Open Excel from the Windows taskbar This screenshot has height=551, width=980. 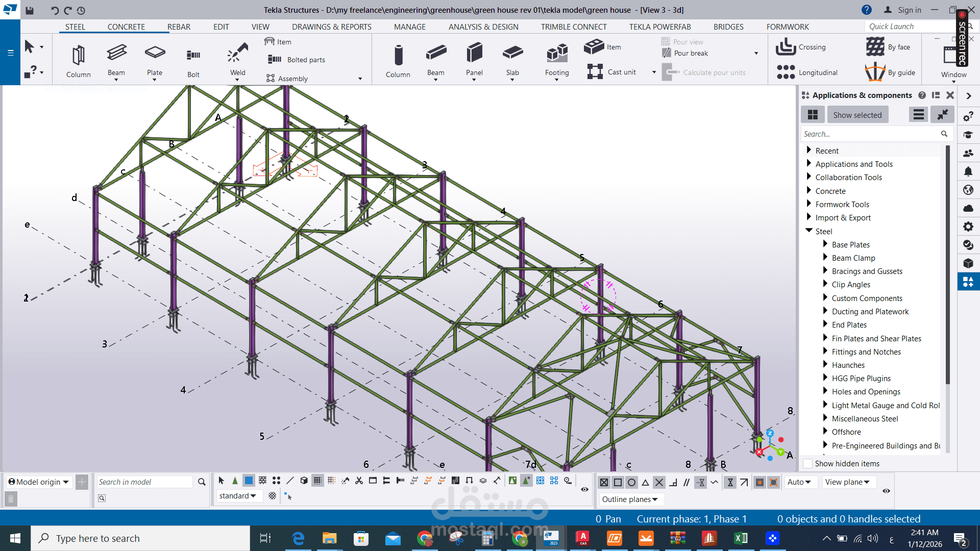pyautogui.click(x=741, y=538)
